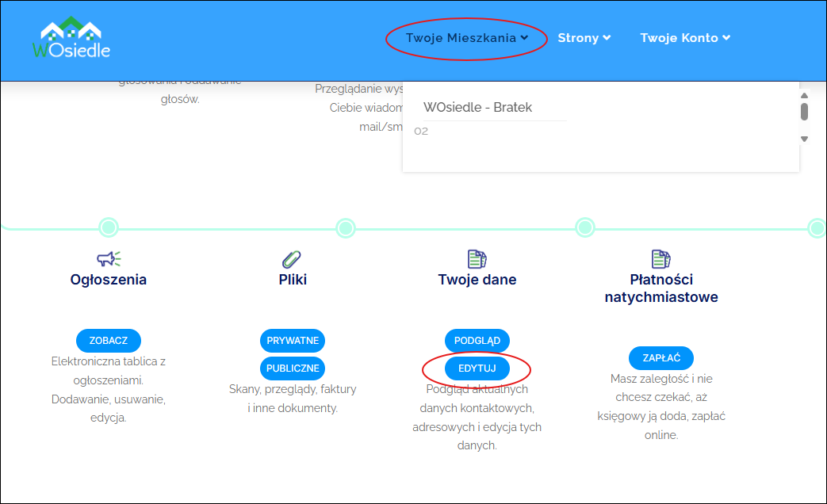
Task: Click the Płatności natychmiastowe document icon
Action: click(660, 258)
